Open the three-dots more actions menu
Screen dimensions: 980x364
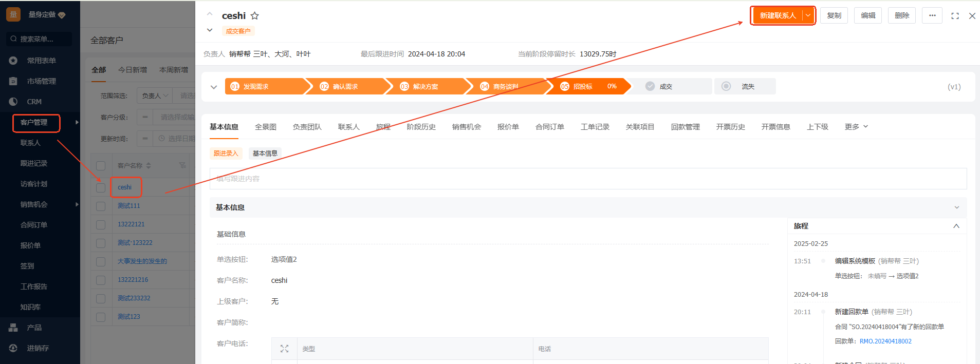point(932,15)
